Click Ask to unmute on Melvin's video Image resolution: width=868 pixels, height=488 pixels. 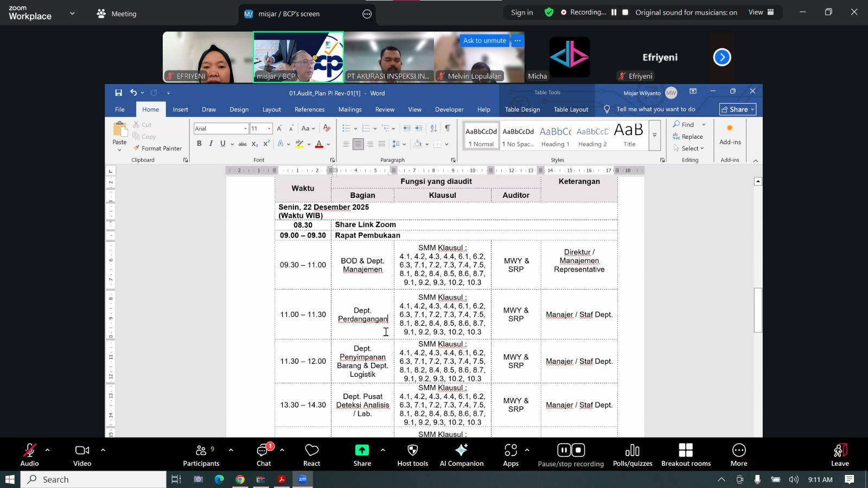(484, 41)
